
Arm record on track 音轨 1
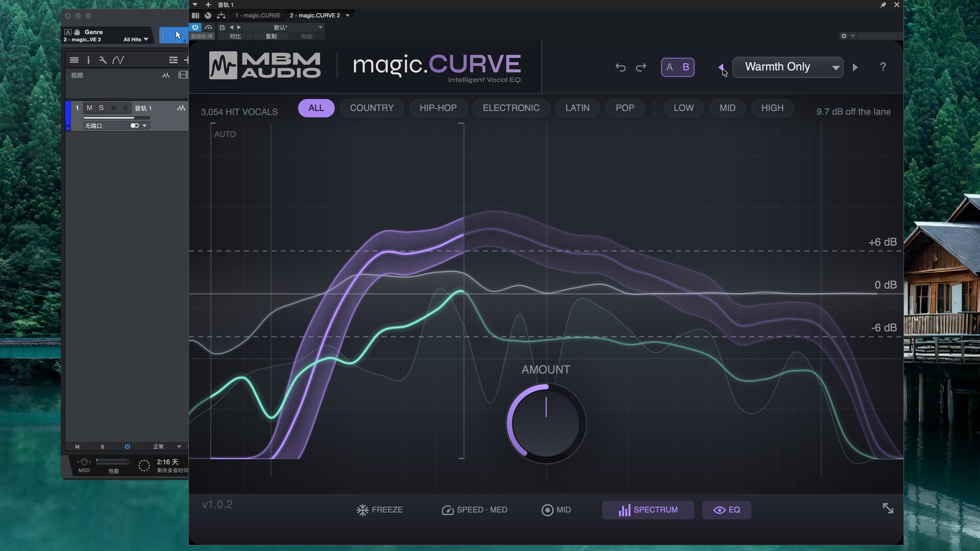(x=113, y=108)
